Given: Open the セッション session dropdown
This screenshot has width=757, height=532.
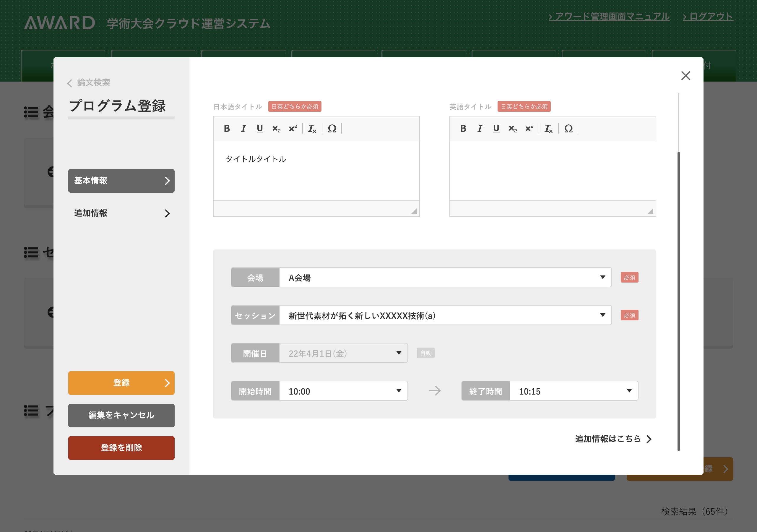Looking at the screenshot, I should click(x=445, y=315).
